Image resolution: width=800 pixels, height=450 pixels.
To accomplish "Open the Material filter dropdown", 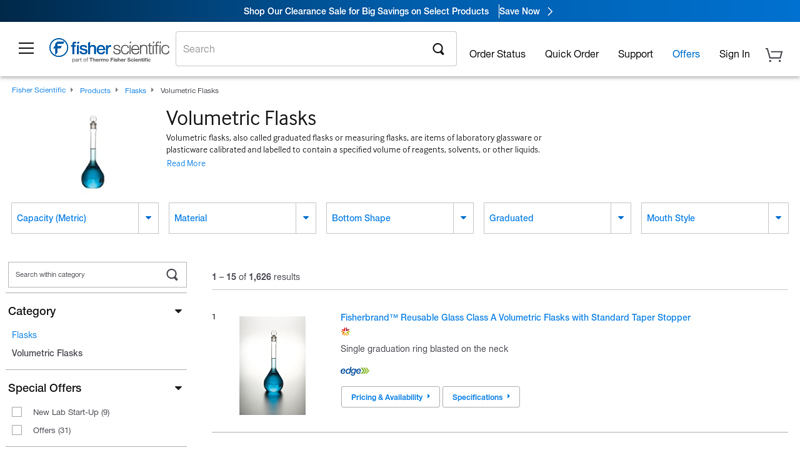I will (242, 218).
